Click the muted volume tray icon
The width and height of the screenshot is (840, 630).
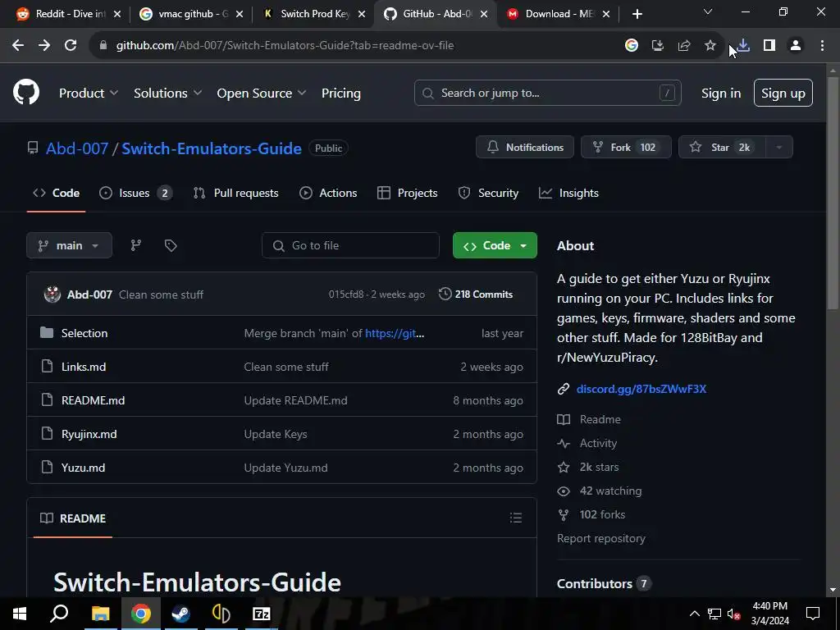click(734, 614)
